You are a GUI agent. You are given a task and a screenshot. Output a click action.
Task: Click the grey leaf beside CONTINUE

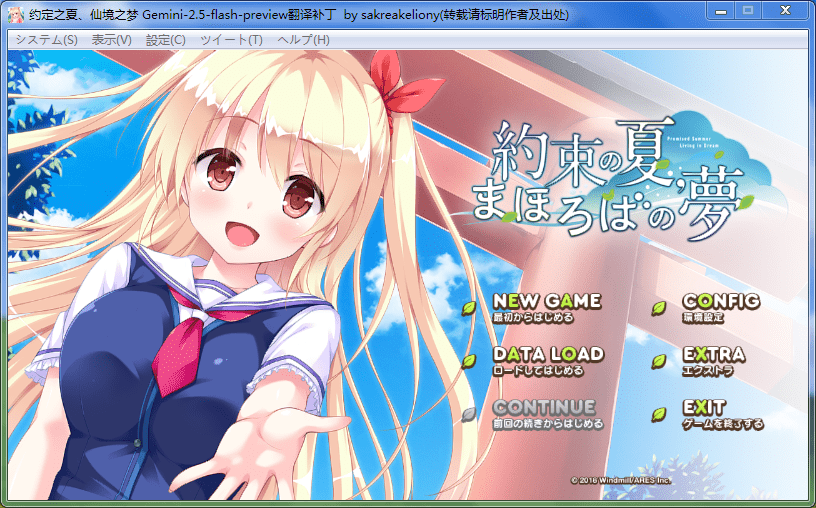click(469, 414)
